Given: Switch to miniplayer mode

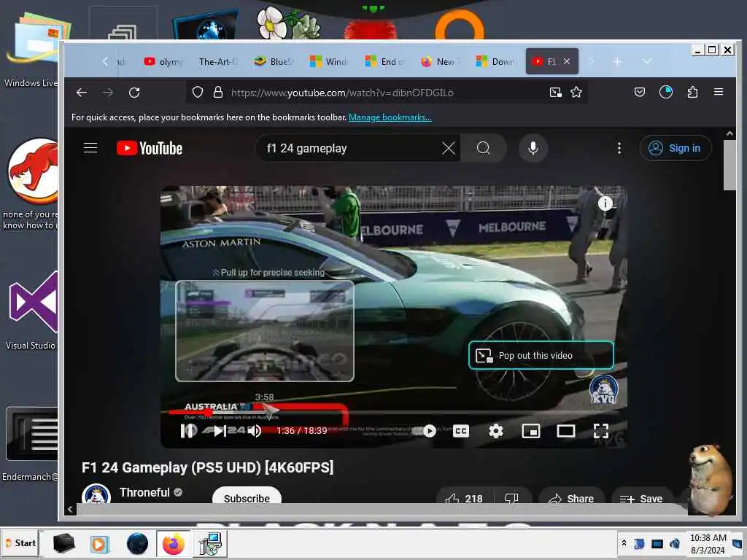Looking at the screenshot, I should pyautogui.click(x=531, y=431).
